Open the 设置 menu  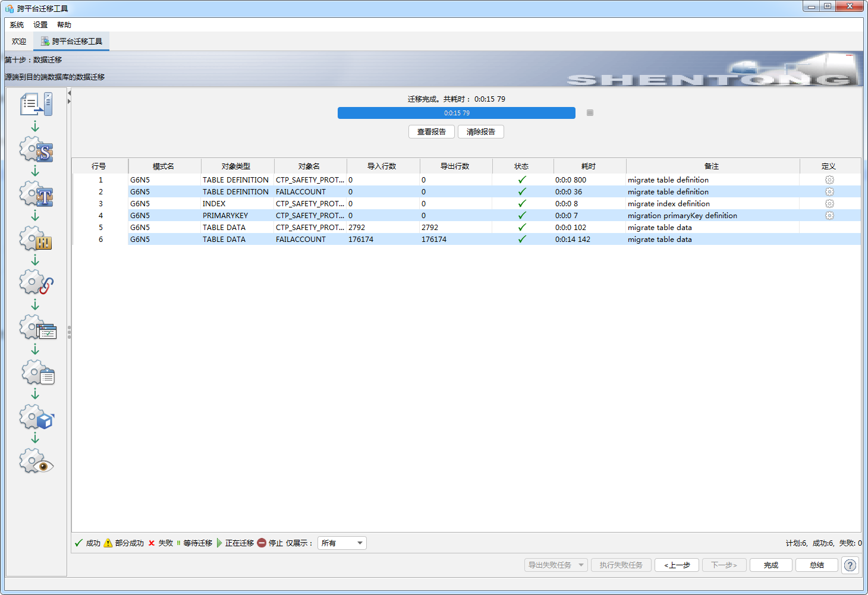coord(40,25)
